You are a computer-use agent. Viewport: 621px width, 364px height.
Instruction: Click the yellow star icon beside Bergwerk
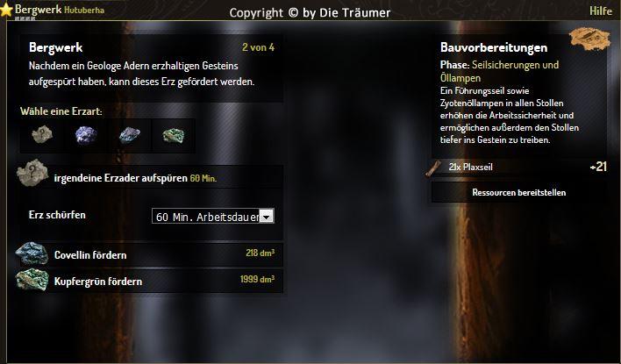(x=6, y=10)
